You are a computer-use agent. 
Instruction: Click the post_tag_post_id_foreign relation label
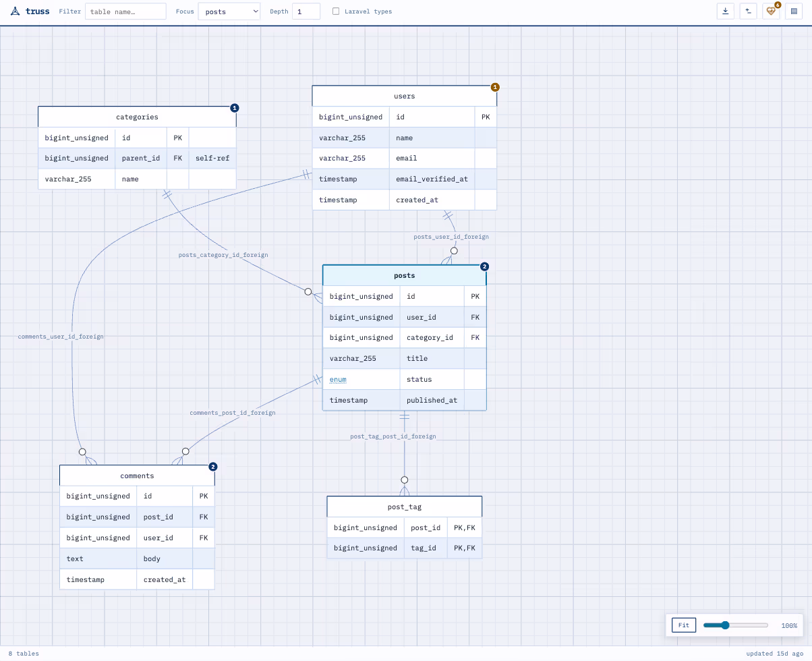coord(393,436)
